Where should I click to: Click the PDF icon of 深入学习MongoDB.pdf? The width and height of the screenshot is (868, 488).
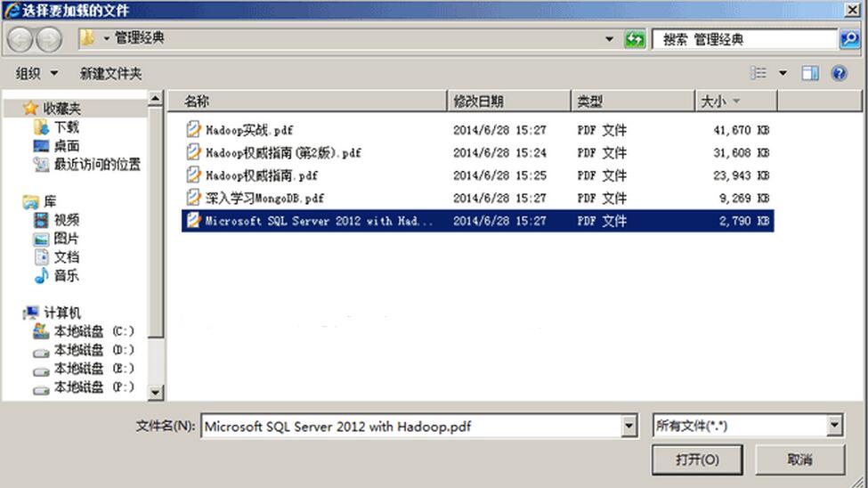coord(193,197)
